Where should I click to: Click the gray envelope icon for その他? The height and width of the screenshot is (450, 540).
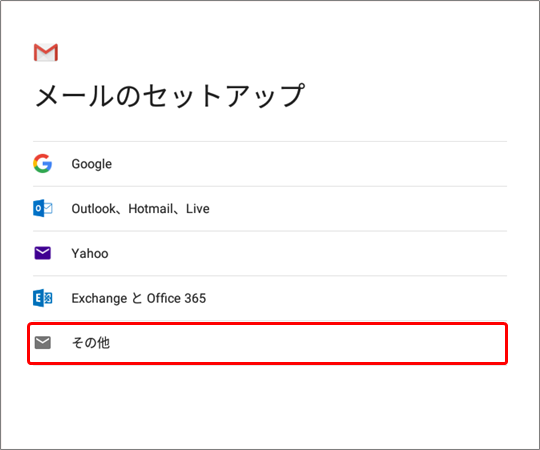click(43, 343)
